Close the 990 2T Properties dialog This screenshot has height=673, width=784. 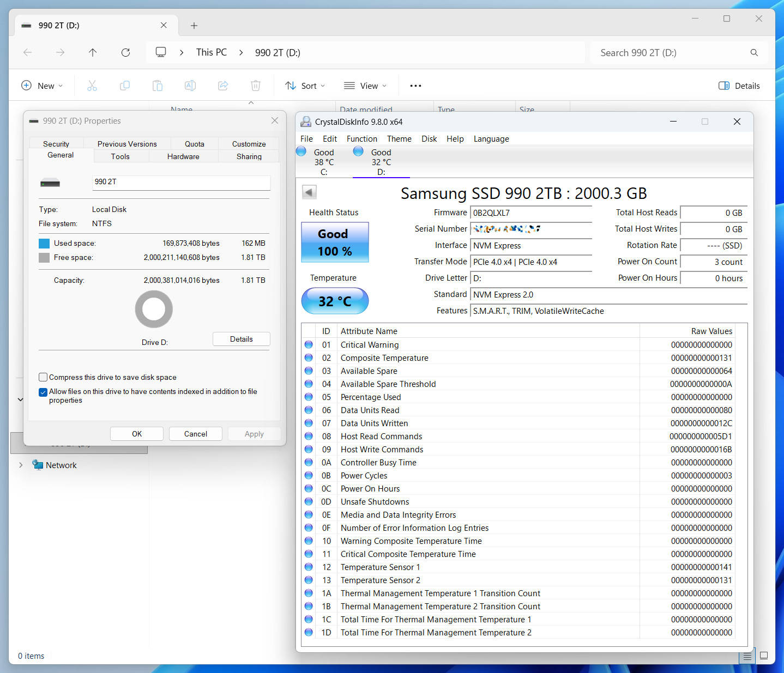click(x=275, y=120)
